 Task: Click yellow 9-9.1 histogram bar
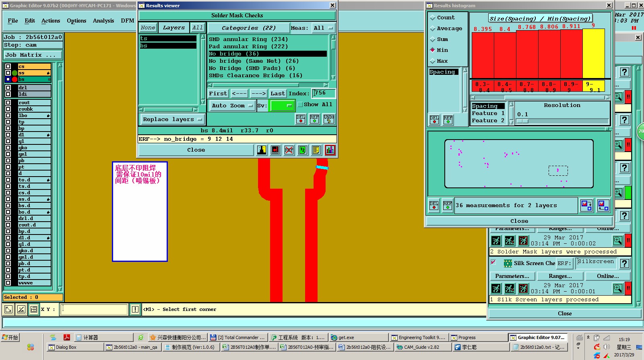[594, 54]
